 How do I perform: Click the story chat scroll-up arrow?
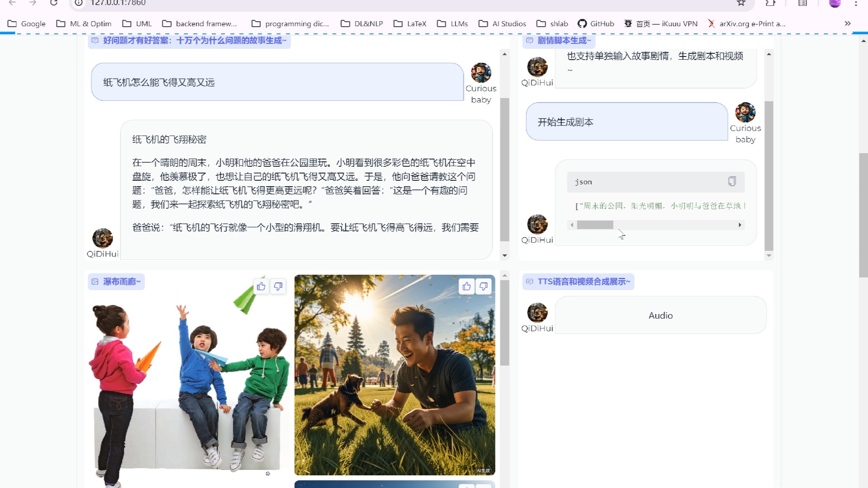pos(505,54)
